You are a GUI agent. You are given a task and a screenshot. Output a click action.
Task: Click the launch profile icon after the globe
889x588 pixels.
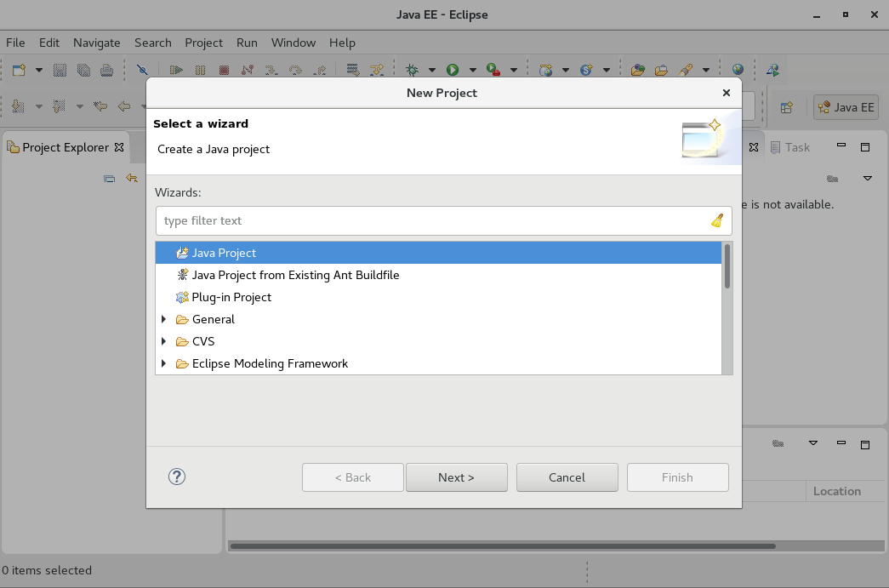772,70
